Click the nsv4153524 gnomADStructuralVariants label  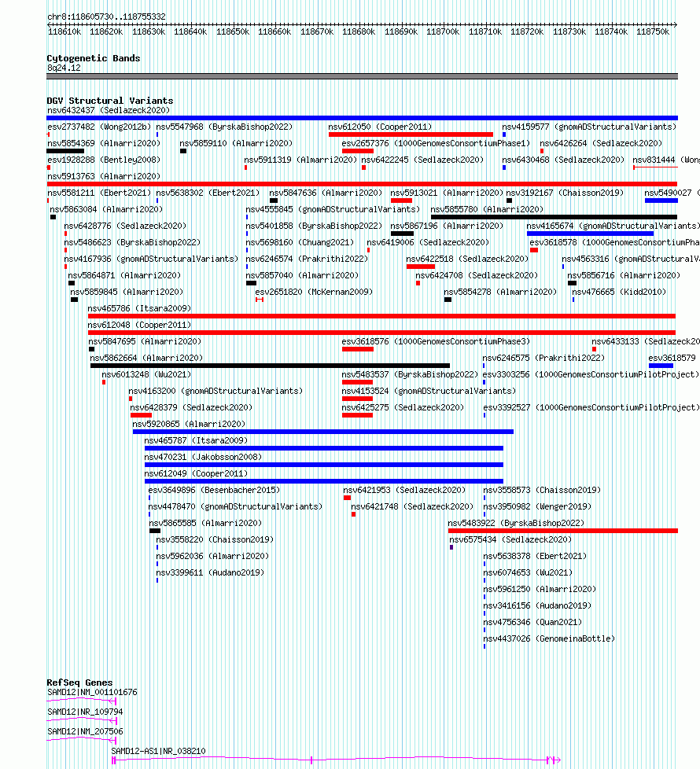(429, 391)
